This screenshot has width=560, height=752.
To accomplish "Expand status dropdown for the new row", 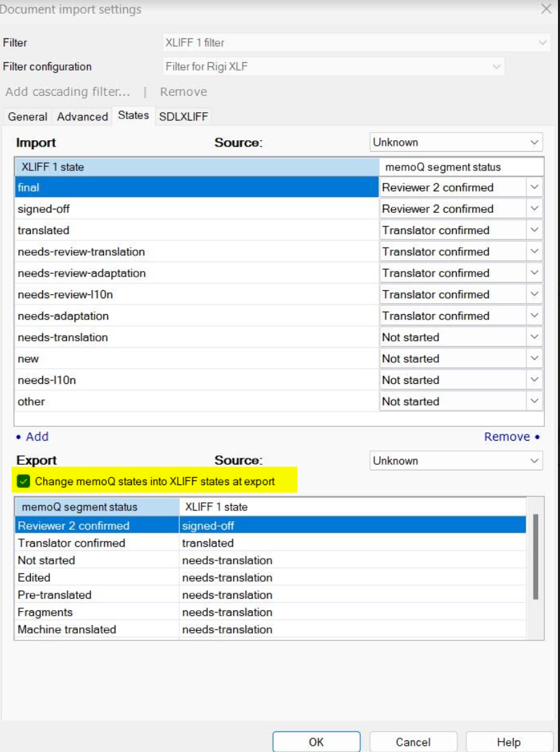I will pos(534,359).
